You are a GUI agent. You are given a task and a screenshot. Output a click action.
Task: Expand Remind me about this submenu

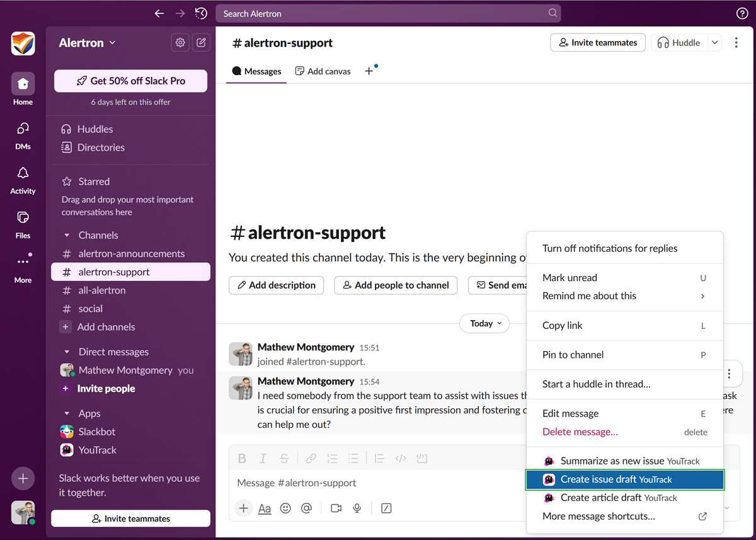pyautogui.click(x=624, y=296)
